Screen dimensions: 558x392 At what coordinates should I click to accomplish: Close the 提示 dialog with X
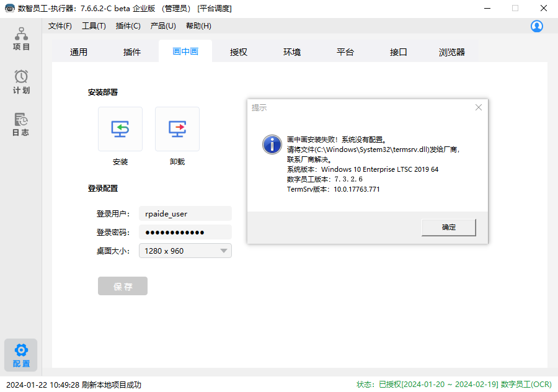coord(478,107)
